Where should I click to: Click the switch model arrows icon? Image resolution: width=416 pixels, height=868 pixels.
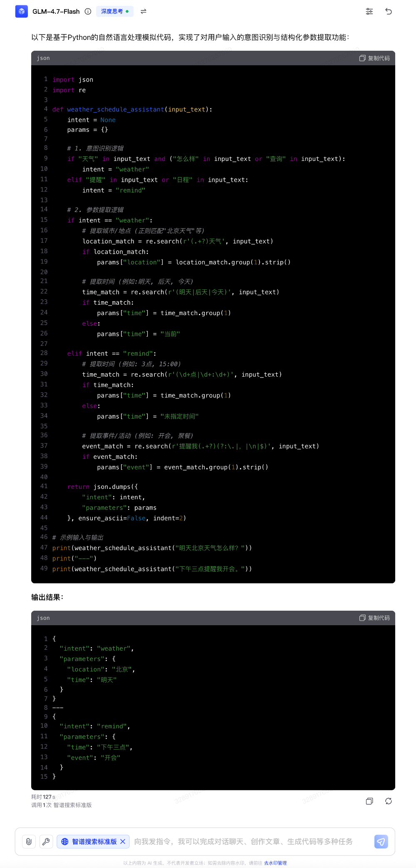[144, 11]
